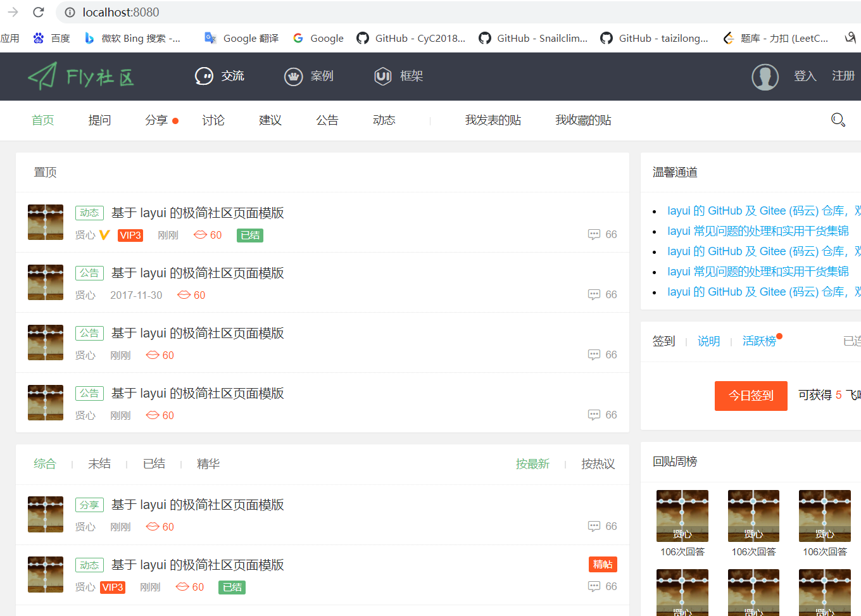Click the user avatar icon in the header
861x616 pixels.
(765, 77)
